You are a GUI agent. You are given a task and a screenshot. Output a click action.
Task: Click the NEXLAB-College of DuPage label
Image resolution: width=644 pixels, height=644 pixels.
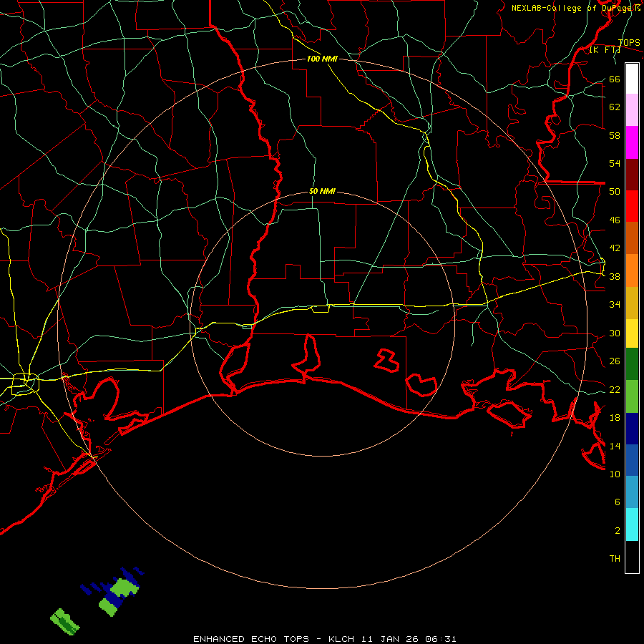point(575,8)
